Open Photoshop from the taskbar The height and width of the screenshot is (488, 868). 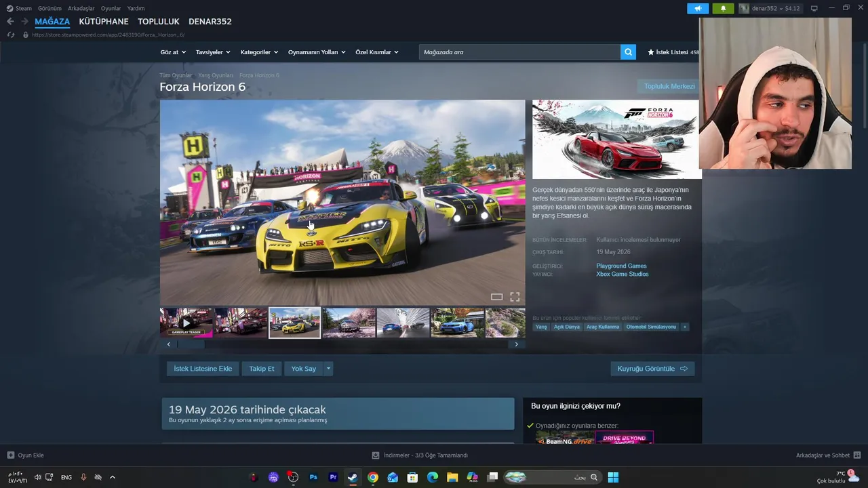pos(313,477)
